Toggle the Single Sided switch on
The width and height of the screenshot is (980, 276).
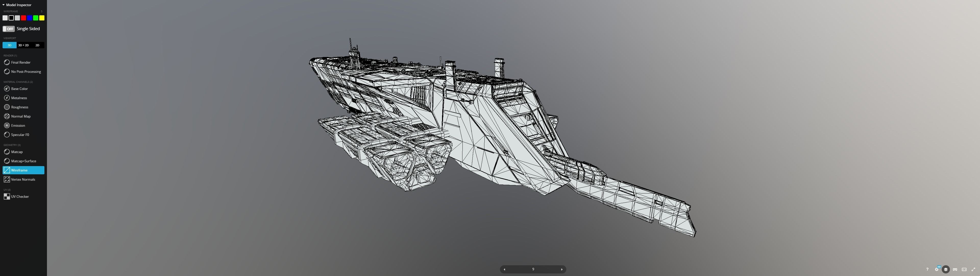click(8, 29)
